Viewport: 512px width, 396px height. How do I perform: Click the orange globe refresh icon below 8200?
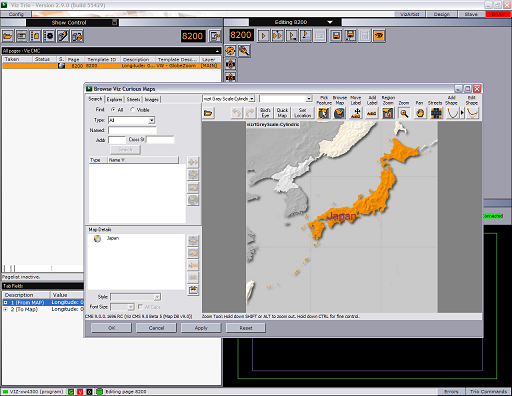coord(230,51)
